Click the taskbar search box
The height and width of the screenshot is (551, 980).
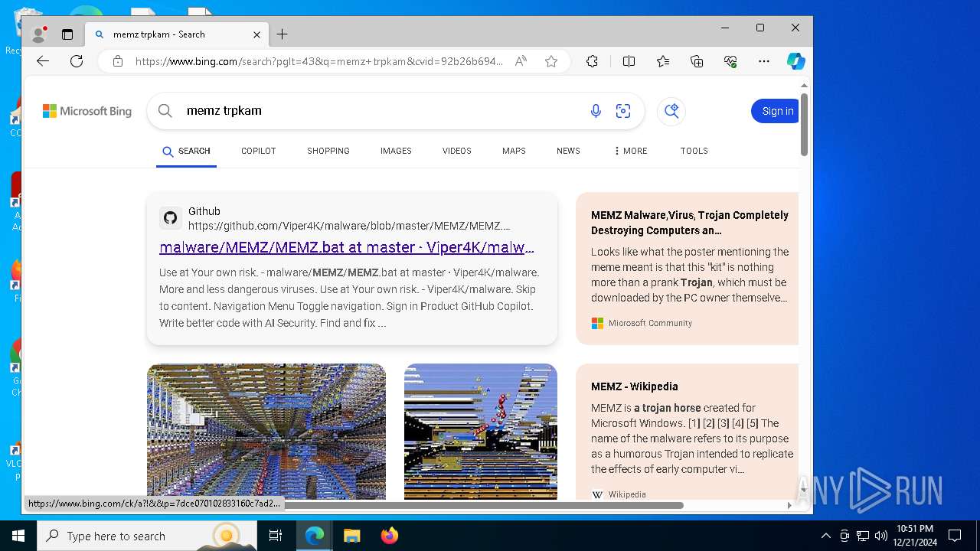(x=147, y=536)
